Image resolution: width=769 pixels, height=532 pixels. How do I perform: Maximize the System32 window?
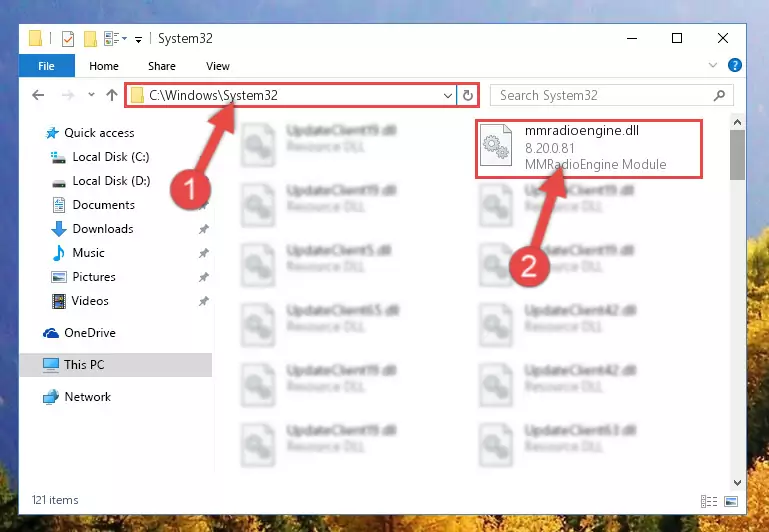(677, 38)
